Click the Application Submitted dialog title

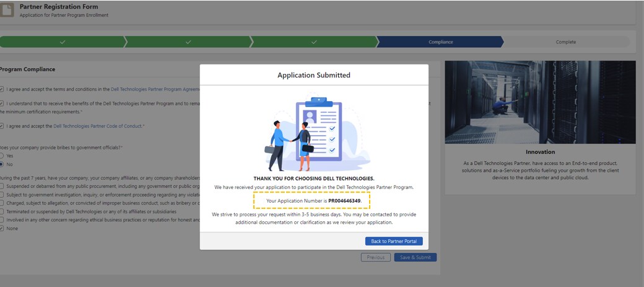[x=314, y=75]
